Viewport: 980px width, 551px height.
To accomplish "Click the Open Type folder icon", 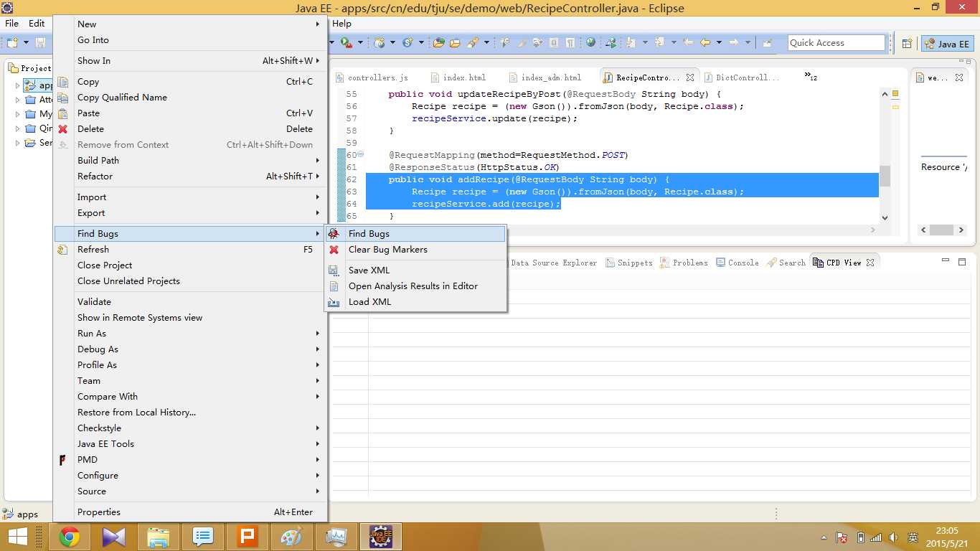I will 438,43.
